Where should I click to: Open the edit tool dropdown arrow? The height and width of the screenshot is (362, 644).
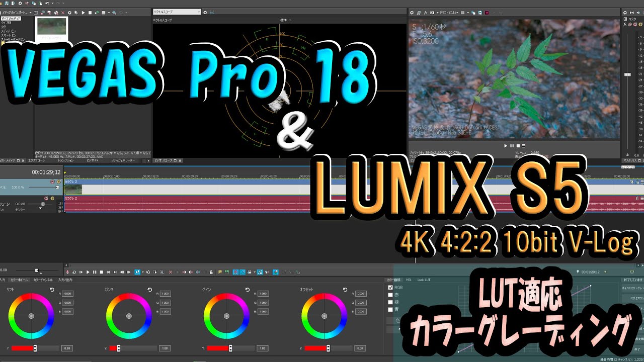[142, 272]
